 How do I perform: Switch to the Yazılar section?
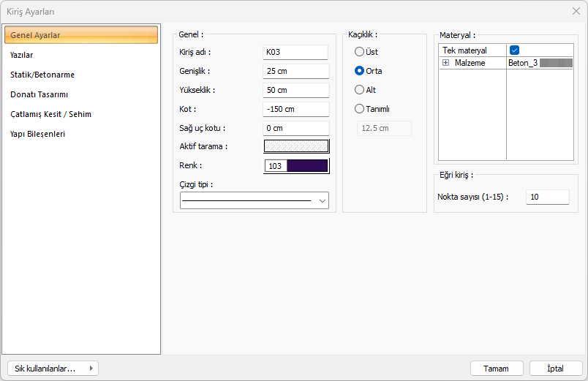click(x=22, y=55)
